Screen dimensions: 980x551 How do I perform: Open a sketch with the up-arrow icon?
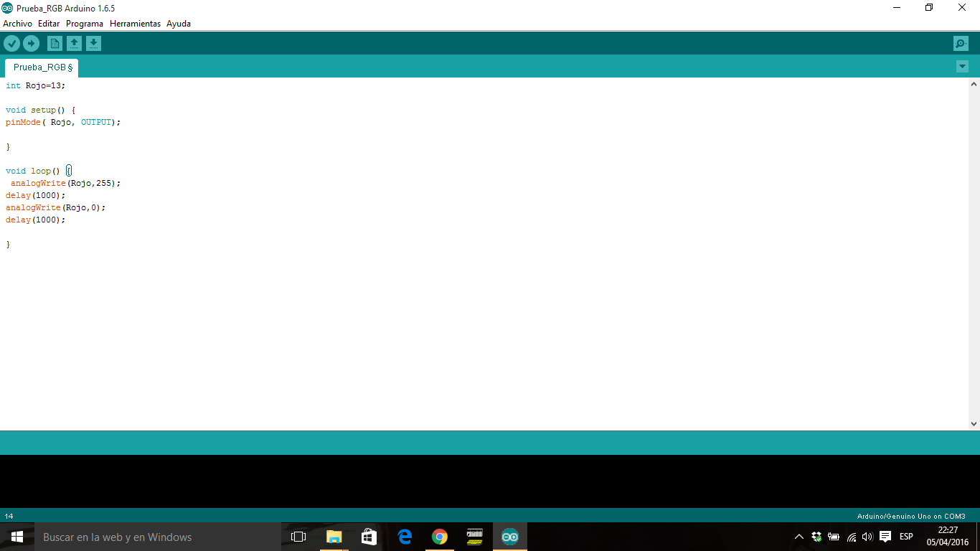tap(74, 44)
